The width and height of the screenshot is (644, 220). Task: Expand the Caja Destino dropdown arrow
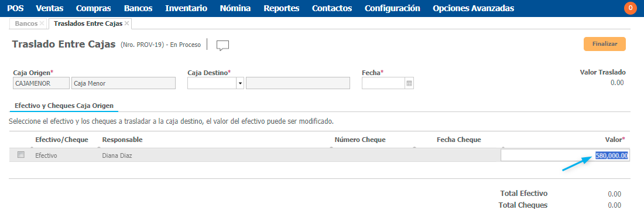[x=240, y=83]
